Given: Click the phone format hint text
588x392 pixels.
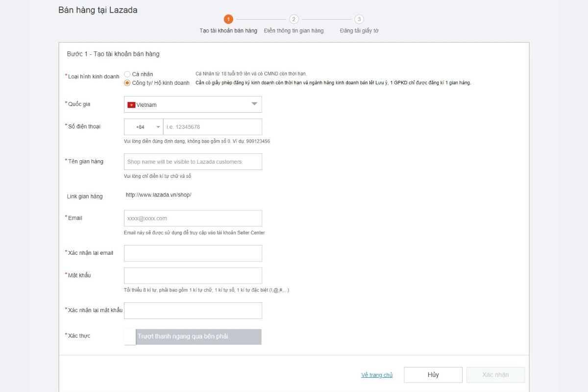Looking at the screenshot, I should pyautogui.click(x=197, y=141).
